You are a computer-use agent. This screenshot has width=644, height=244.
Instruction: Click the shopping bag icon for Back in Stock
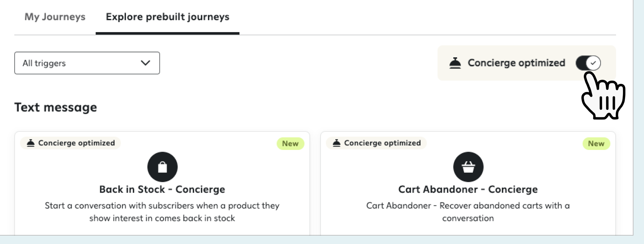[x=162, y=167]
